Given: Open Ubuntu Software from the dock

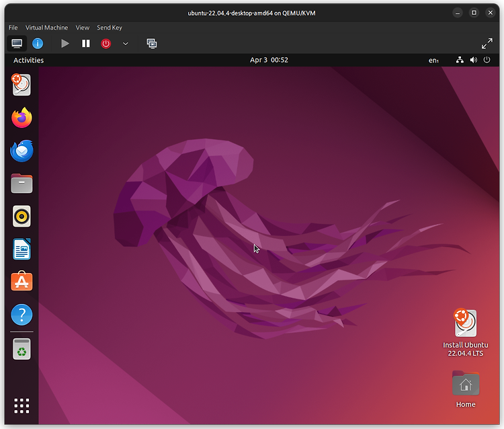Looking at the screenshot, I should coord(22,281).
